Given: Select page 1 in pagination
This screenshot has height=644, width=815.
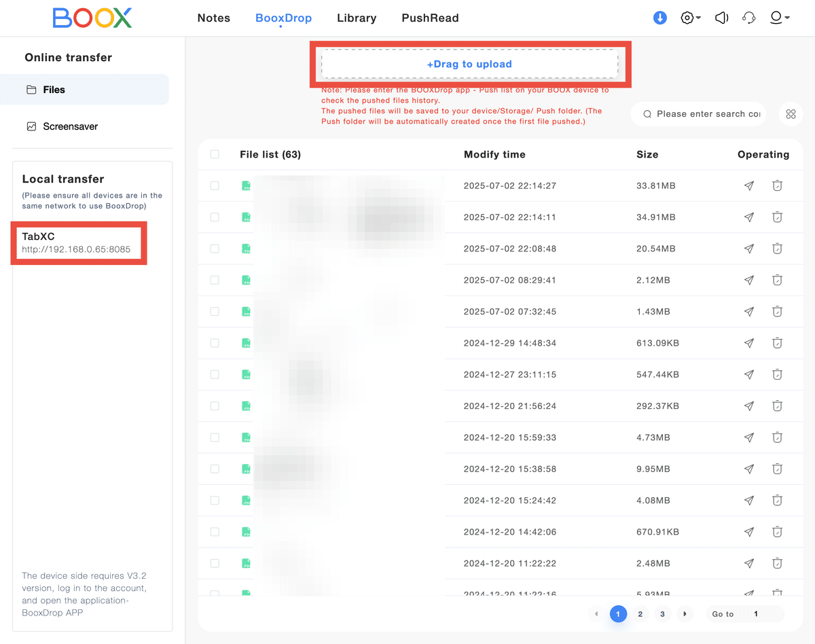Looking at the screenshot, I should pyautogui.click(x=618, y=614).
